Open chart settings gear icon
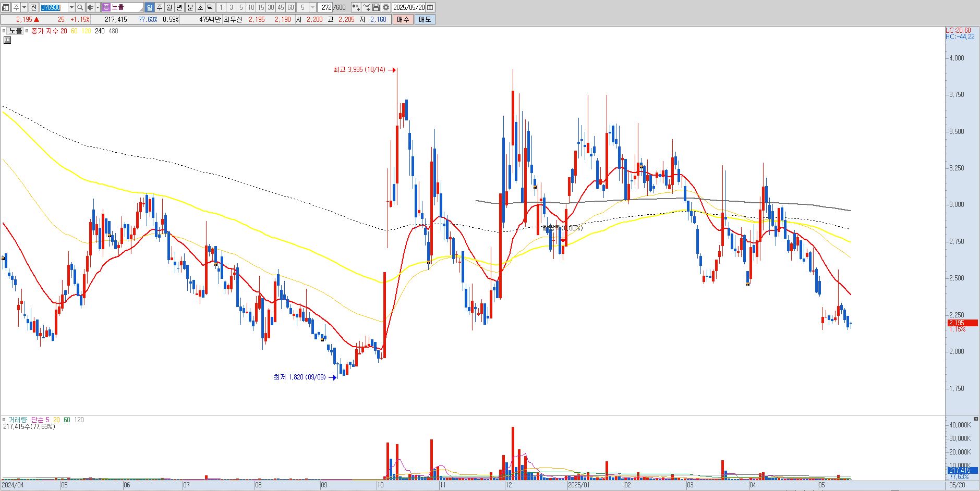Screen dimensions: 980x491 (x=386, y=7)
